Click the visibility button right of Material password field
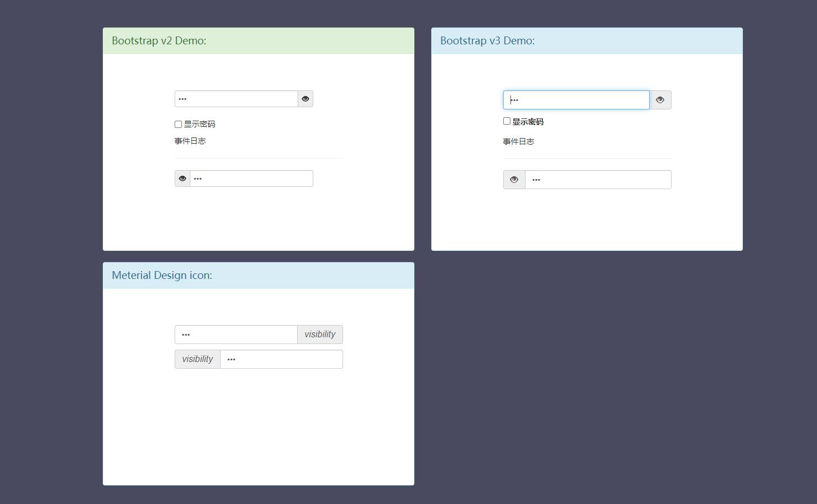This screenshot has height=504, width=817. [320, 335]
